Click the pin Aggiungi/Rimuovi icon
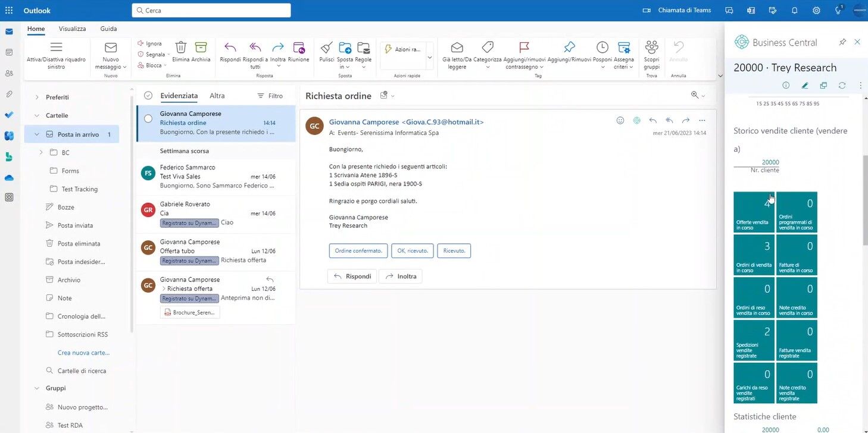Image resolution: width=868 pixels, height=433 pixels. [570, 47]
